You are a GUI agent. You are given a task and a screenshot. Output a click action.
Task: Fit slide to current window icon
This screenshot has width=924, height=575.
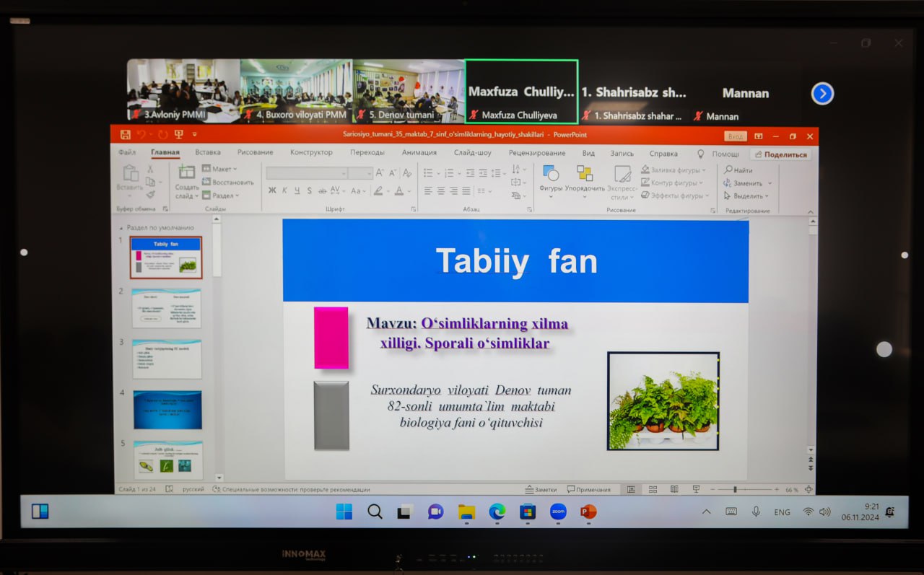808,489
